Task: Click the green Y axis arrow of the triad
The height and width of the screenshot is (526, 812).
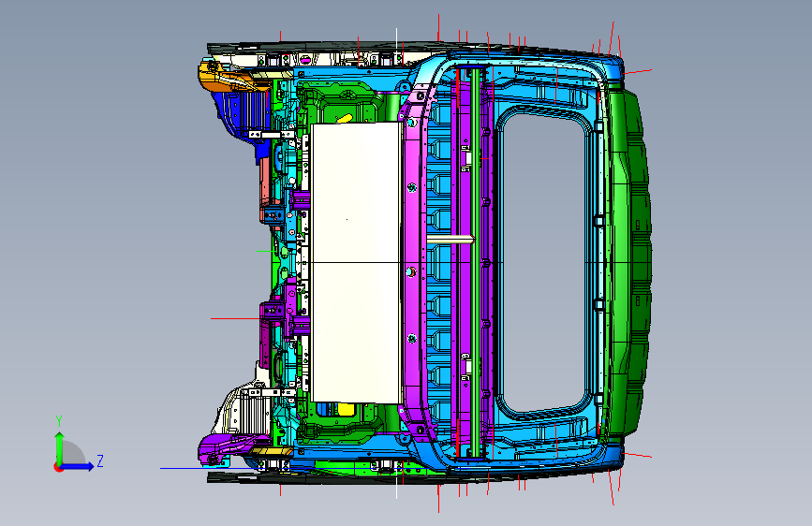Action: tap(60, 447)
